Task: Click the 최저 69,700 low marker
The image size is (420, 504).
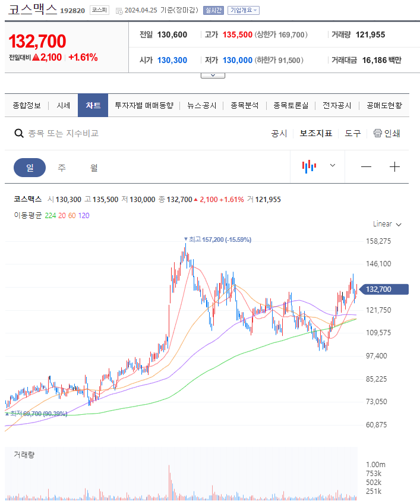Action: coord(36,414)
